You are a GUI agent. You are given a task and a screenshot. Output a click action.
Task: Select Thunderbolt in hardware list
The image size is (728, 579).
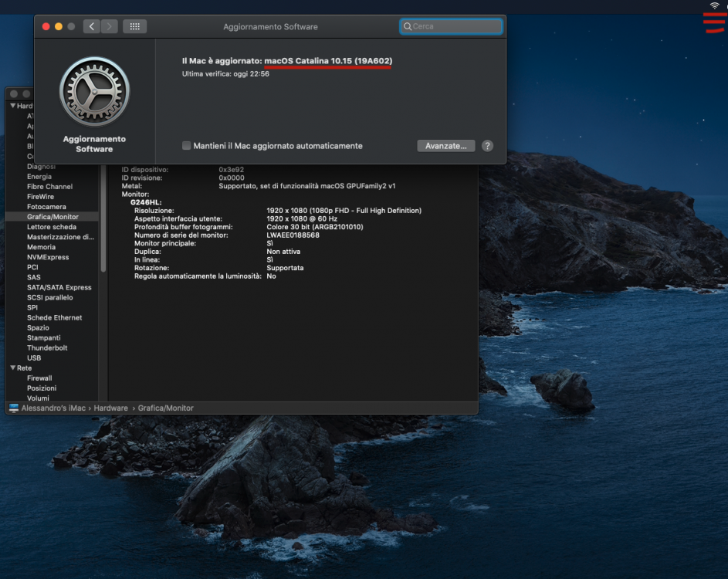click(x=47, y=347)
